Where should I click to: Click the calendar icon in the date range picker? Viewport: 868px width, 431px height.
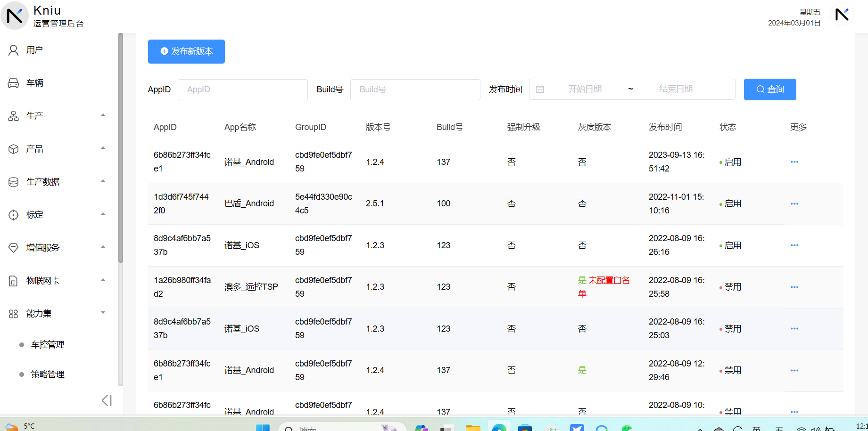tap(540, 89)
